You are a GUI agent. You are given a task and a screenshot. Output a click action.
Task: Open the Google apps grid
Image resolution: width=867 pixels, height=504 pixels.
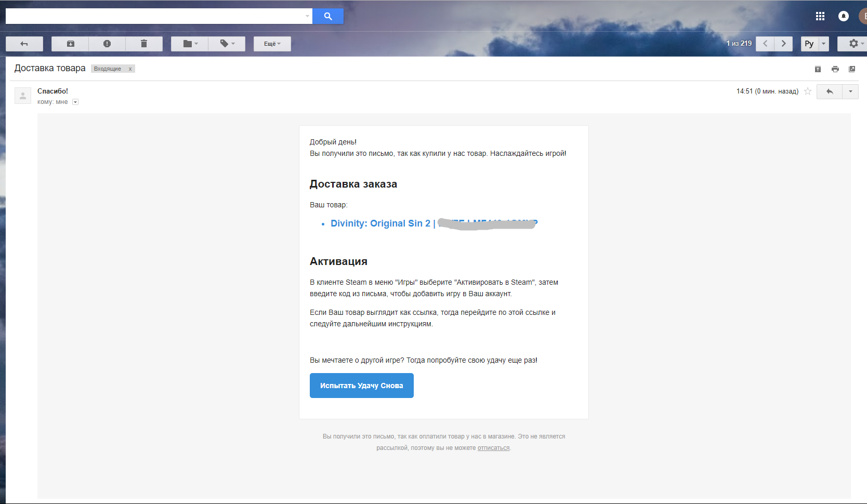coord(820,16)
